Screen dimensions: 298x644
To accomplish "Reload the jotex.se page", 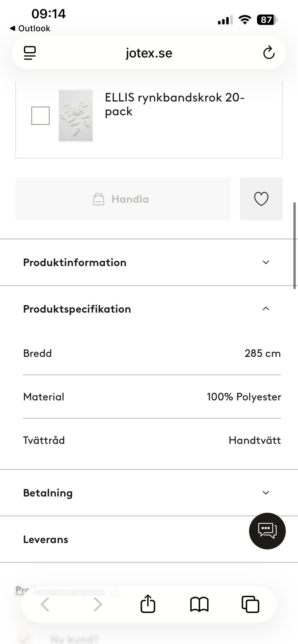I will pos(269,53).
